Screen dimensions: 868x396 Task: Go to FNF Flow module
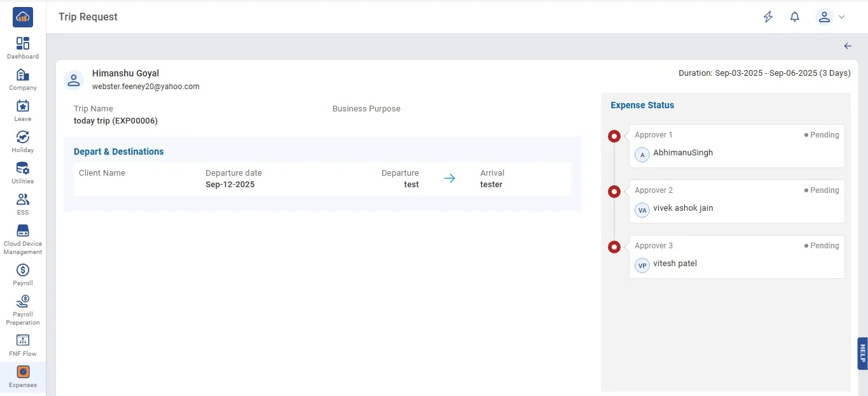point(23,341)
